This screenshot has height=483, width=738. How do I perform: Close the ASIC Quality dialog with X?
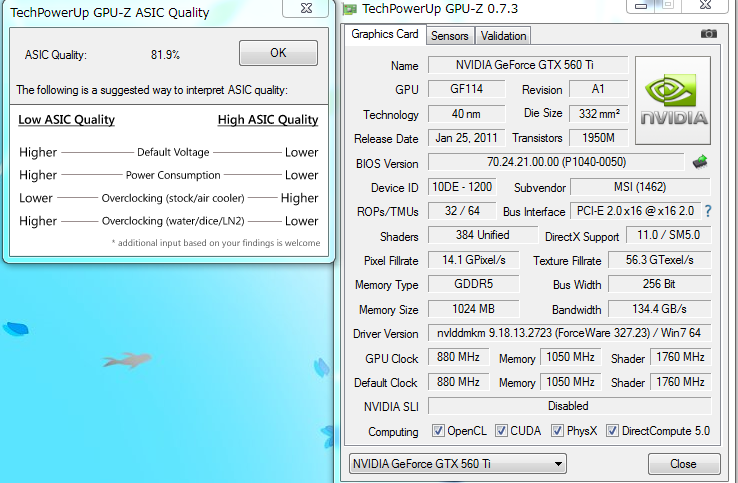[306, 8]
